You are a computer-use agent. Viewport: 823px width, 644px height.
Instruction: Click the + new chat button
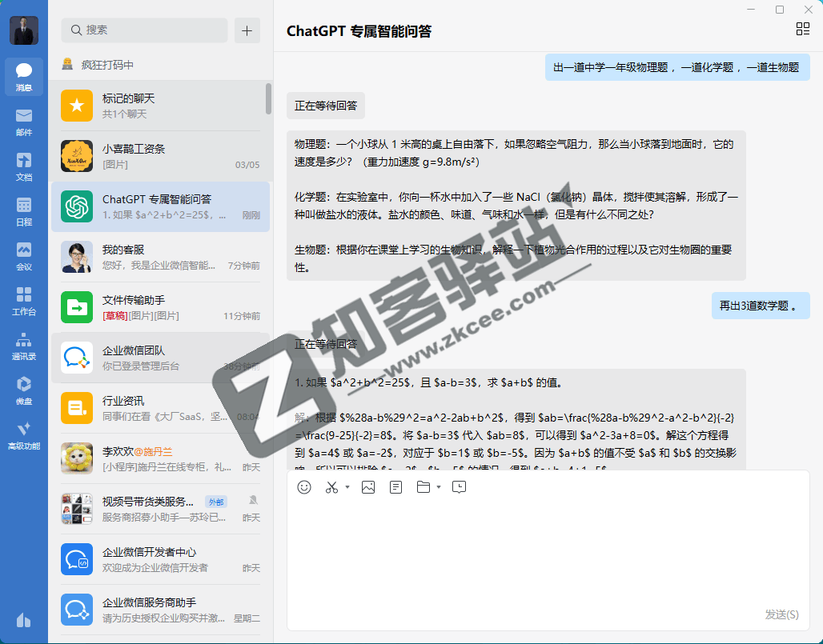point(247,30)
